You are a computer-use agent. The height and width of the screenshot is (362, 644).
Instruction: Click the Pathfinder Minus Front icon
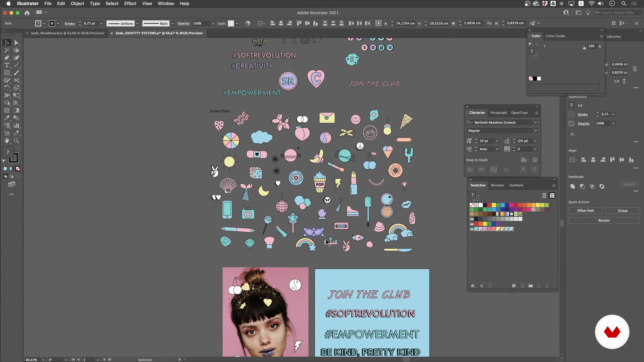coord(582,186)
